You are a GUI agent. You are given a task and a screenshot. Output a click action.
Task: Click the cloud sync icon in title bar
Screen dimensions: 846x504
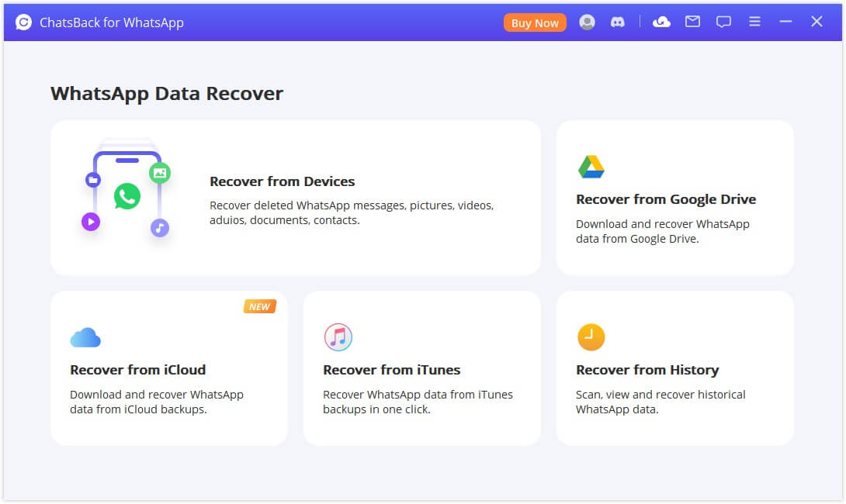661,22
